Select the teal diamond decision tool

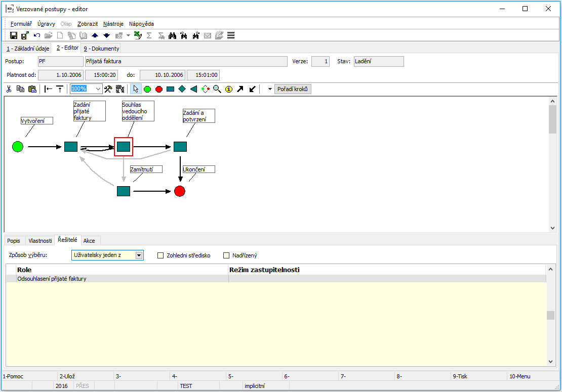182,89
